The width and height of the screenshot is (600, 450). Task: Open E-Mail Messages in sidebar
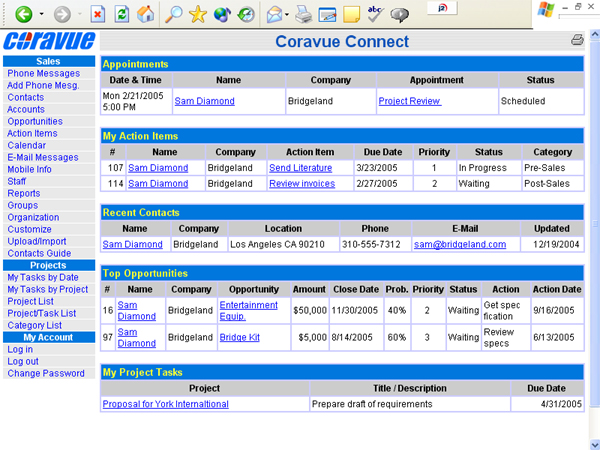[43, 157]
